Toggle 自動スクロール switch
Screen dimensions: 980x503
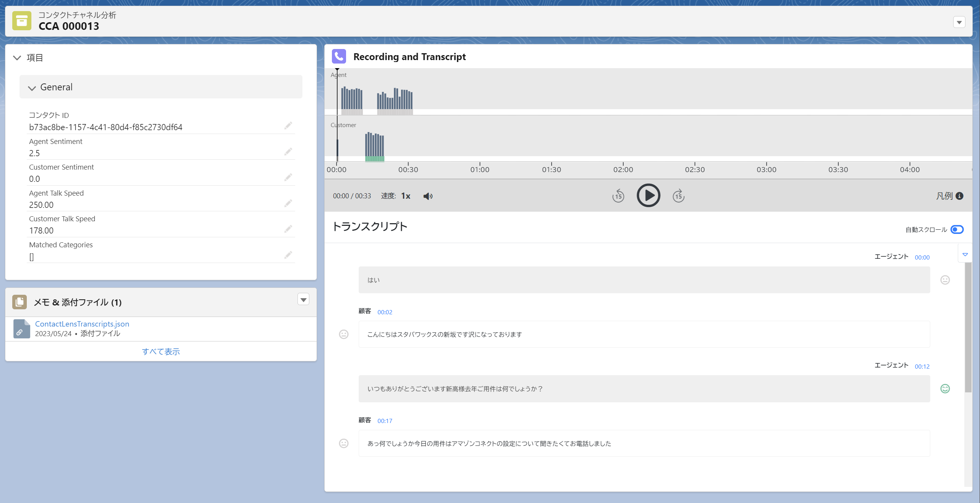pyautogui.click(x=957, y=230)
